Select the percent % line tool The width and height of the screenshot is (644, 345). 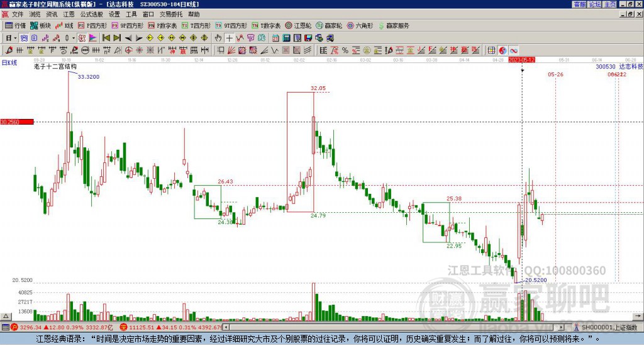coord(345,50)
